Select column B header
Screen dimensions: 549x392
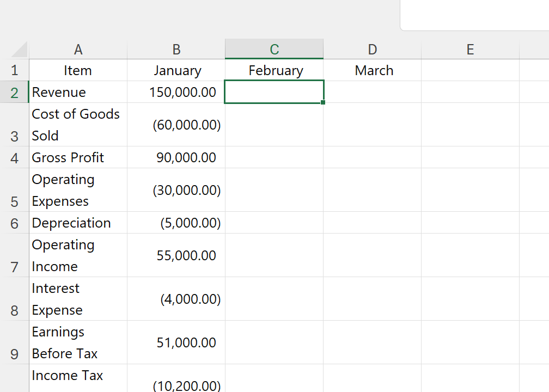click(x=176, y=50)
